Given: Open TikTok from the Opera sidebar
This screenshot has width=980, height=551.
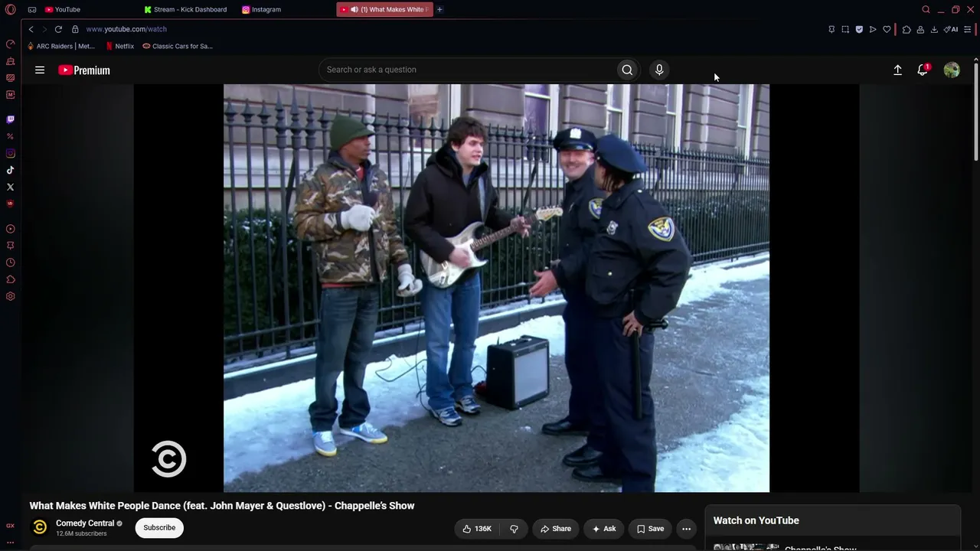Looking at the screenshot, I should pos(10,170).
